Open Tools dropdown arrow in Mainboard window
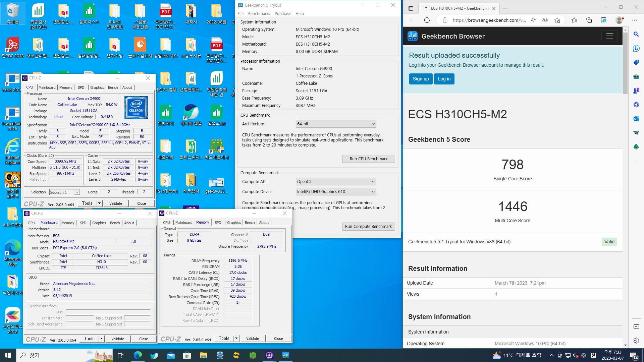644x362 pixels. click(x=101, y=339)
